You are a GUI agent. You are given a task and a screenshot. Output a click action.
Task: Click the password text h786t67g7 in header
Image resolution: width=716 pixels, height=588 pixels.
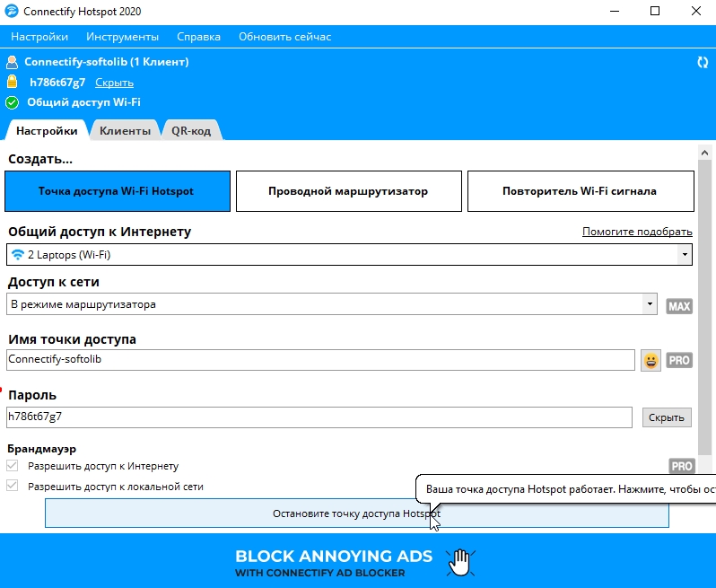click(x=57, y=83)
